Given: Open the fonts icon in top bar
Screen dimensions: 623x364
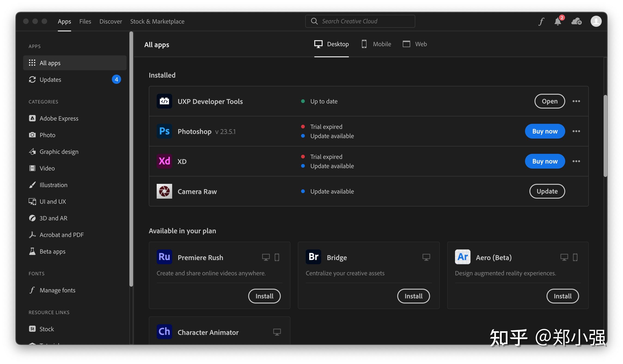Looking at the screenshot, I should click(541, 21).
